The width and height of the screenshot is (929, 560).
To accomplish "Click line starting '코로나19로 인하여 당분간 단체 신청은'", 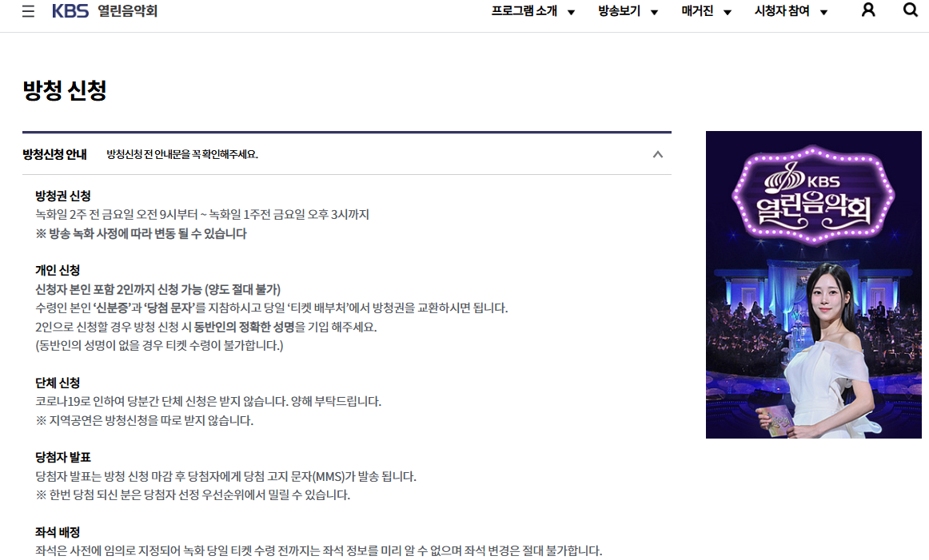I will pos(208,401).
